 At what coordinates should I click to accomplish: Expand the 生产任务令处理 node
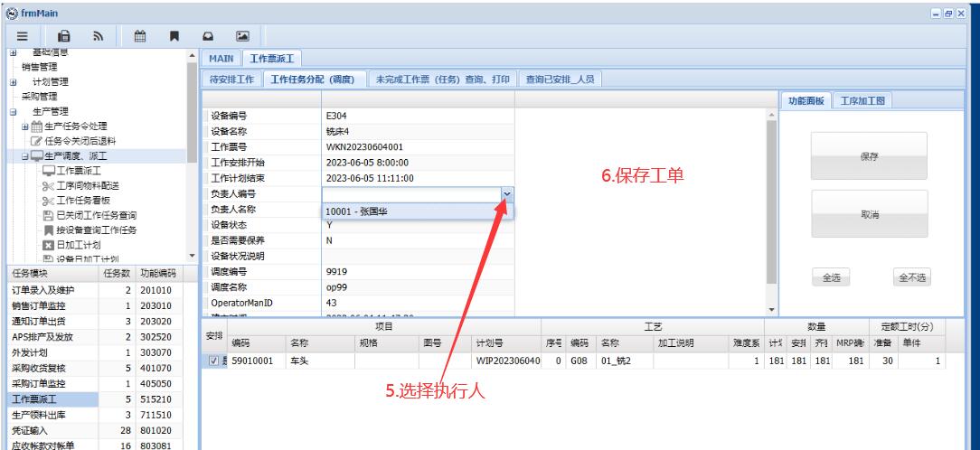(25, 127)
